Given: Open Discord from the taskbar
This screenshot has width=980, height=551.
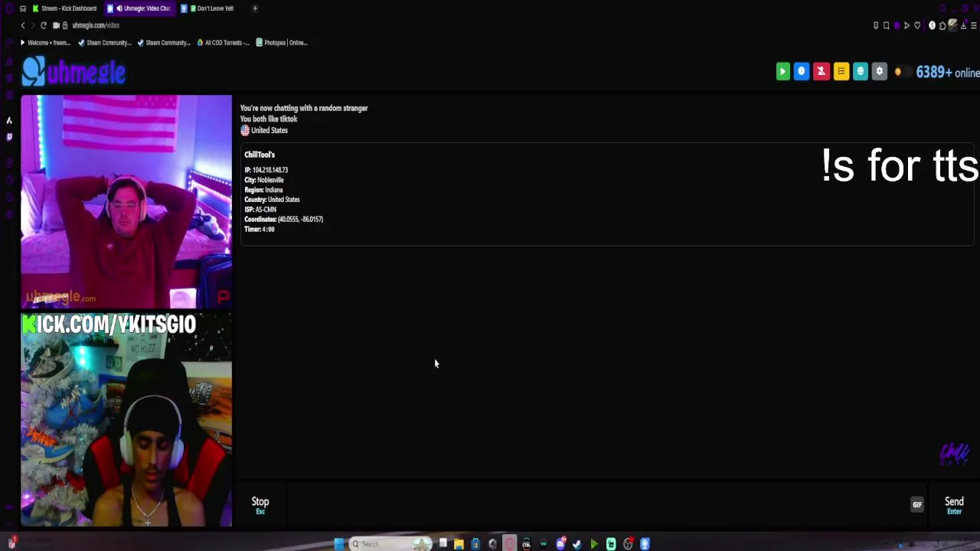Looking at the screenshot, I should tap(560, 544).
